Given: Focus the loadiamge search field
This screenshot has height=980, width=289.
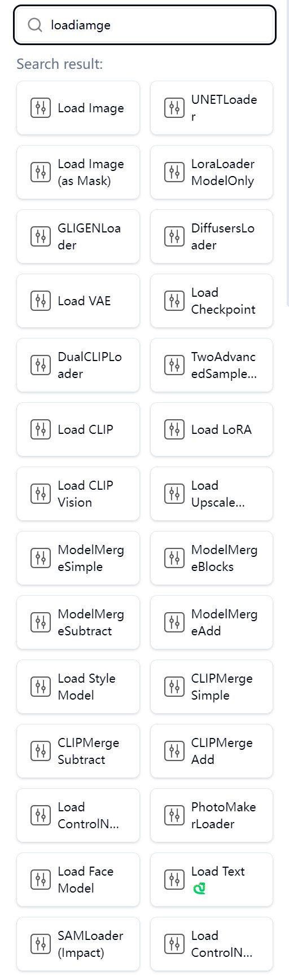Looking at the screenshot, I should [x=144, y=25].
